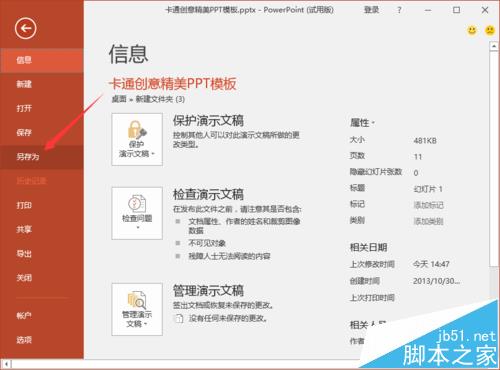Click the 上次打印时间 label
This screenshot has width=500, height=370.
point(372,297)
